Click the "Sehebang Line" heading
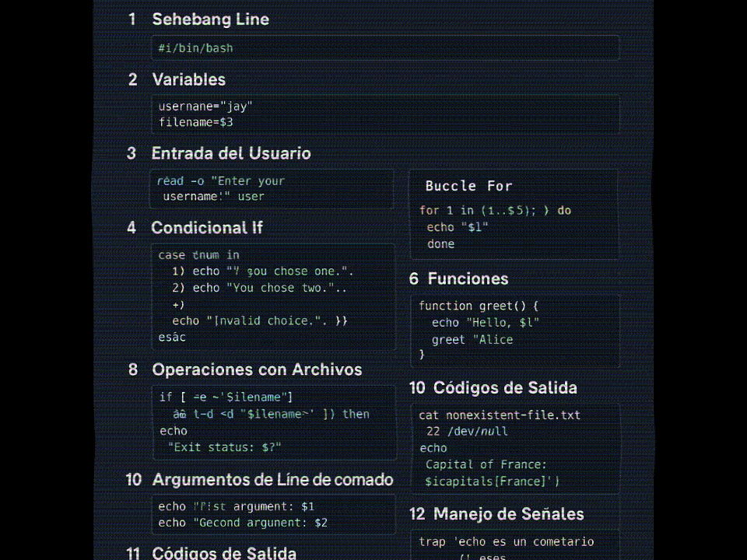The image size is (747, 560). tap(210, 19)
